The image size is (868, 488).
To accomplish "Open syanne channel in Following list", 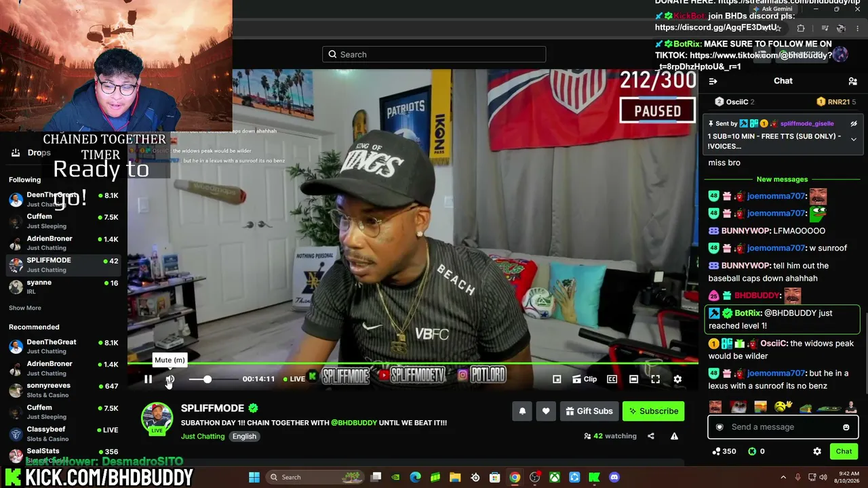I will coord(64,286).
